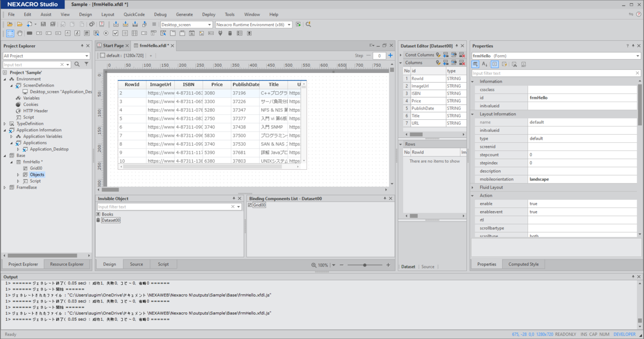Image resolution: width=644 pixels, height=339 pixels.
Task: Sort properties alphabetically with the A-Z icon
Action: pos(485,64)
